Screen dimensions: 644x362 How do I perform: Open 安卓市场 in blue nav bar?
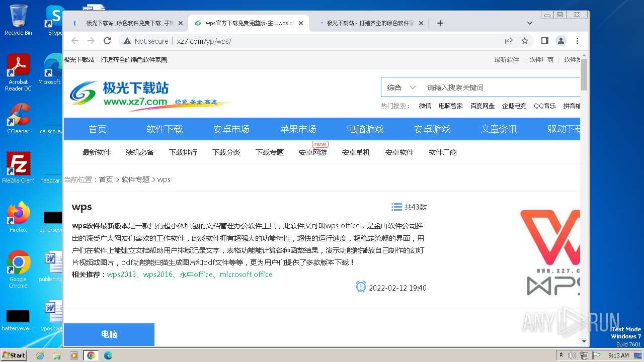point(231,129)
